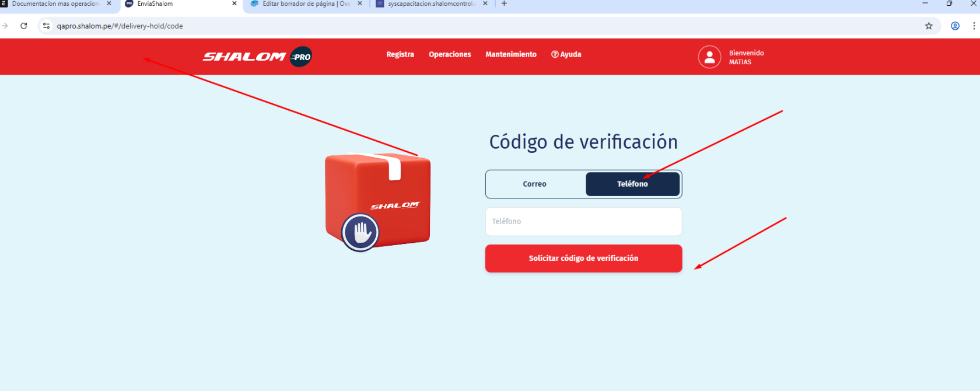The width and height of the screenshot is (980, 391).
Task: Bookmark this page with star icon
Action: (929, 26)
